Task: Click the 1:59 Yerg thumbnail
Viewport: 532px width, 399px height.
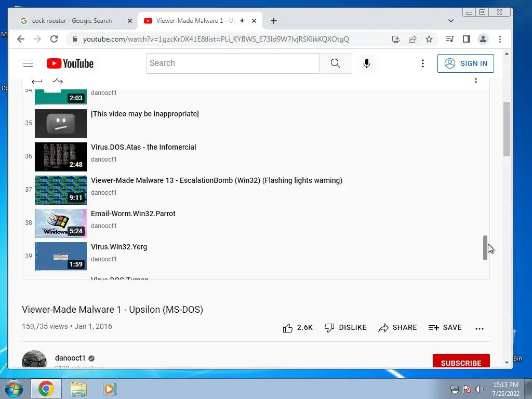Action: click(61, 257)
